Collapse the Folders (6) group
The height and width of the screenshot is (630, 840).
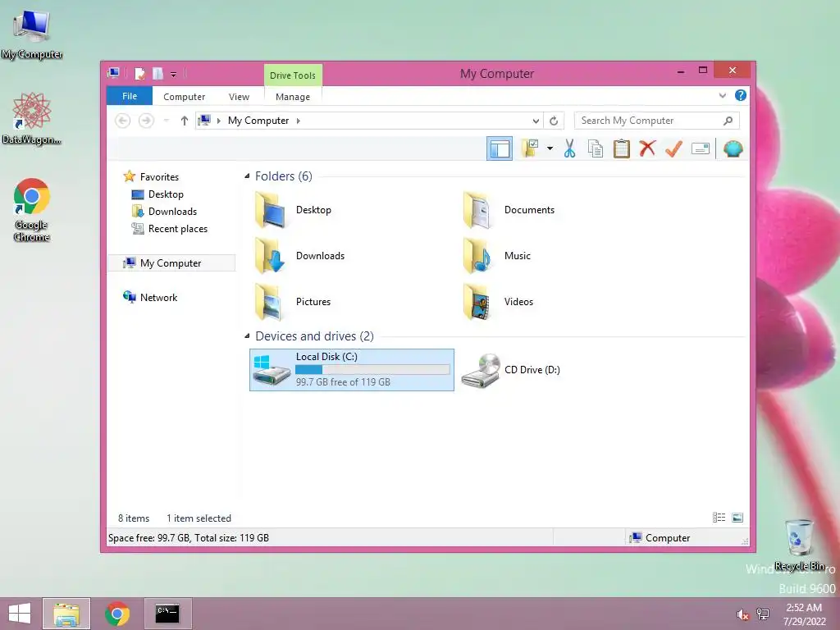pyautogui.click(x=247, y=176)
